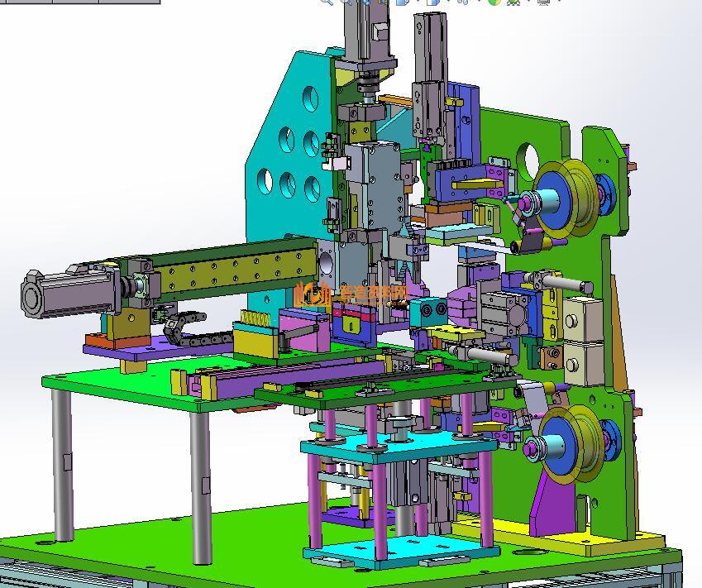Activate the Section View tool
Image resolution: width=702 pixels, height=588 pixels.
coord(383,2)
